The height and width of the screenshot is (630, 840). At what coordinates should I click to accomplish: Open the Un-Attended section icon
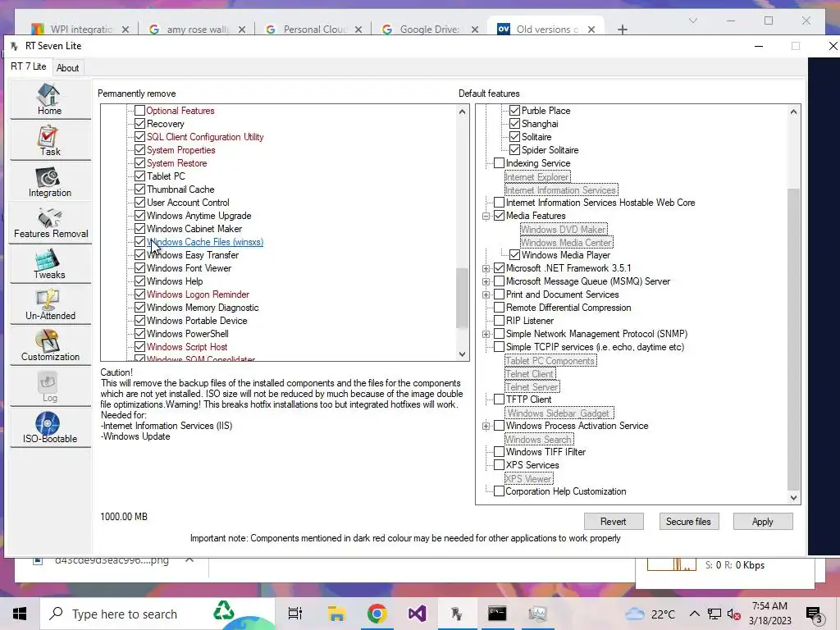pyautogui.click(x=49, y=305)
